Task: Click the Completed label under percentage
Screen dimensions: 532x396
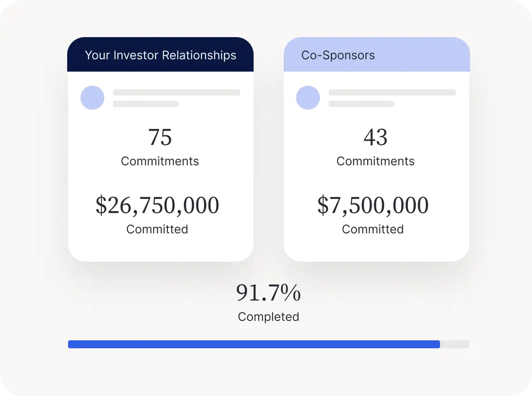Action: 268,317
